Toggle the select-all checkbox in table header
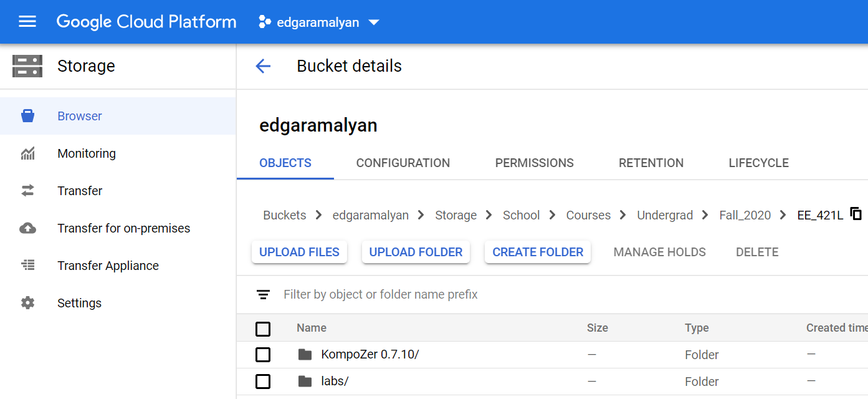Image resolution: width=868 pixels, height=399 pixels. click(x=263, y=329)
